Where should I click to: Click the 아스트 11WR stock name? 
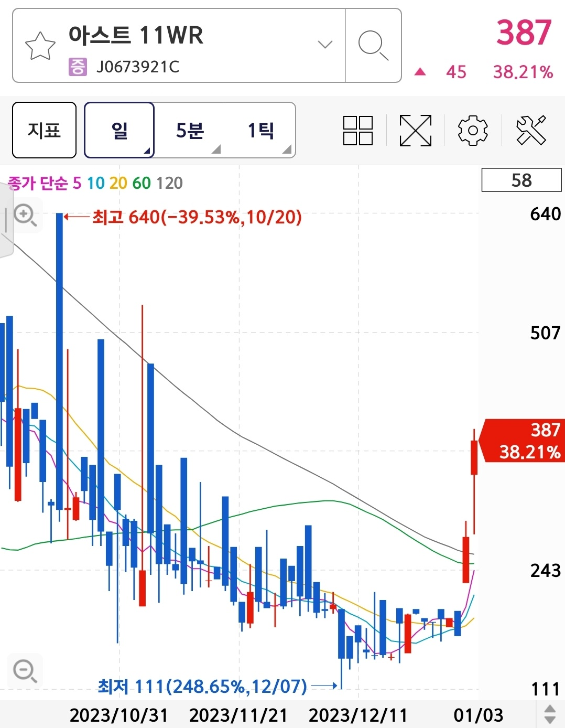(136, 35)
